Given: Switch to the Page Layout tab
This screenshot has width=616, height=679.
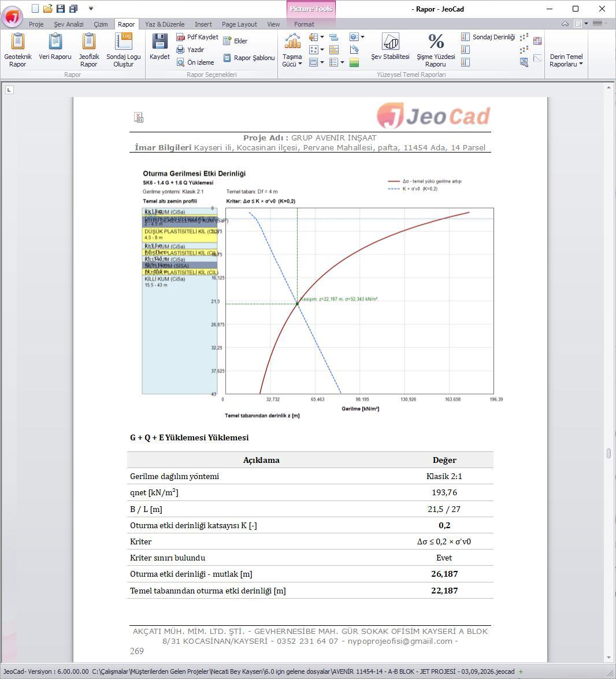Looking at the screenshot, I should [239, 24].
